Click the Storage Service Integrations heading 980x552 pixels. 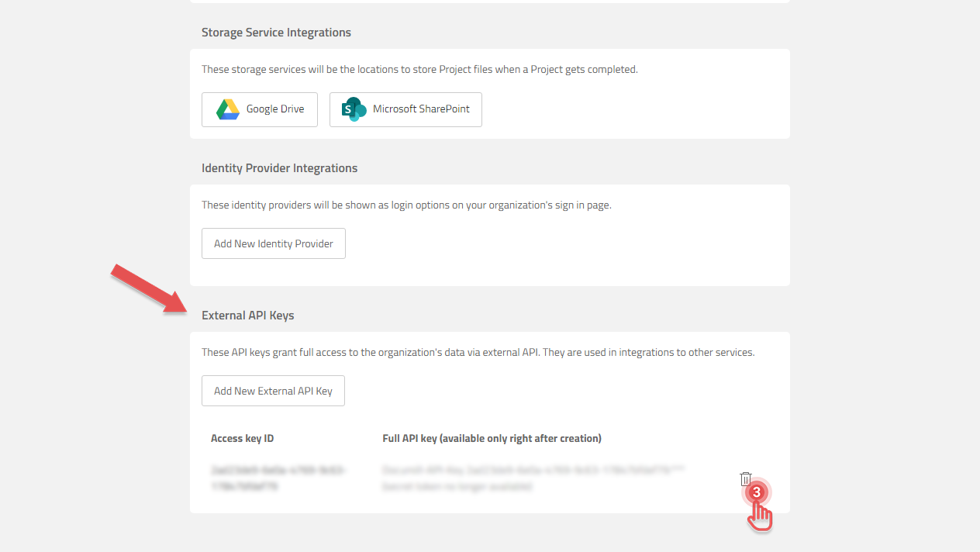[276, 33]
